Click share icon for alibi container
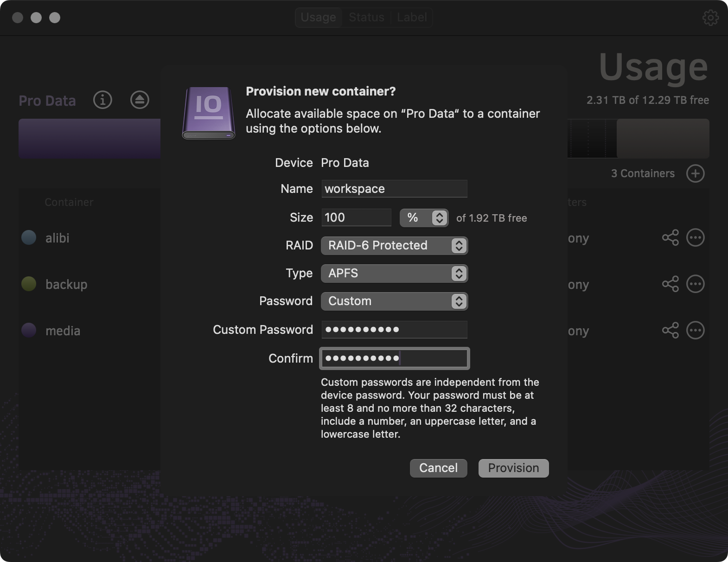Screen dimensions: 728x562 click(670, 238)
